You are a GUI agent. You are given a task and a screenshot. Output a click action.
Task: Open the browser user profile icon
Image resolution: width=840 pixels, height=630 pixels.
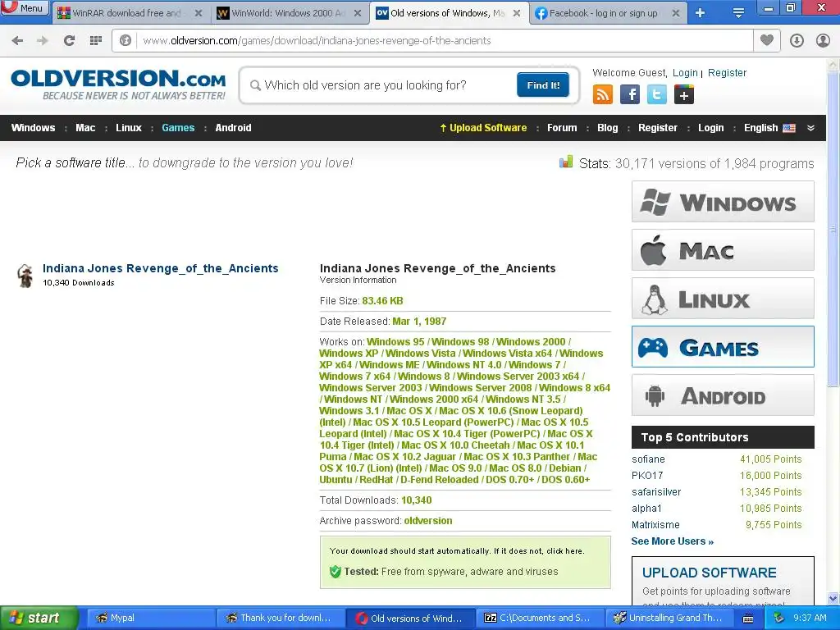click(x=823, y=40)
